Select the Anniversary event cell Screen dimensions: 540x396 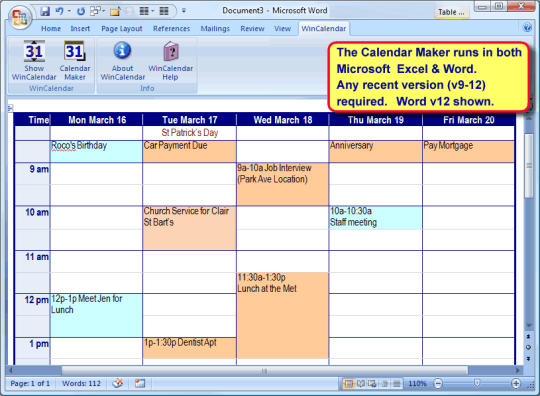point(376,151)
